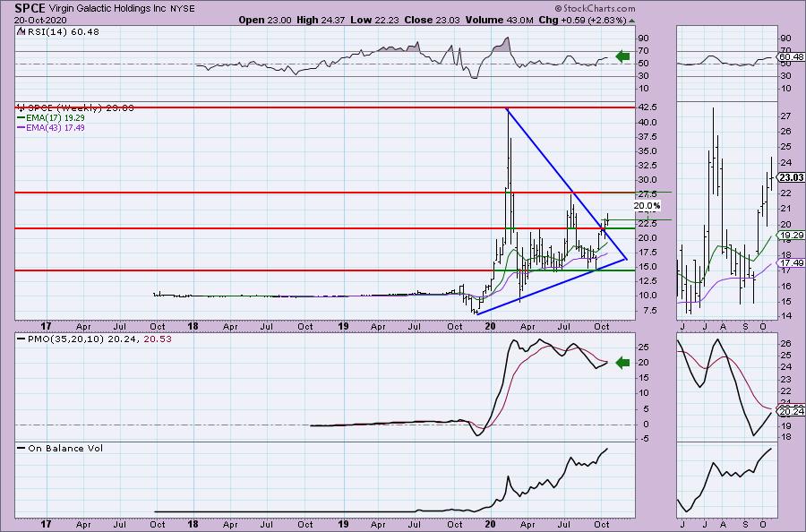Select the Low 22.23 value
Image resolution: width=806 pixels, height=532 pixels.
coord(374,20)
